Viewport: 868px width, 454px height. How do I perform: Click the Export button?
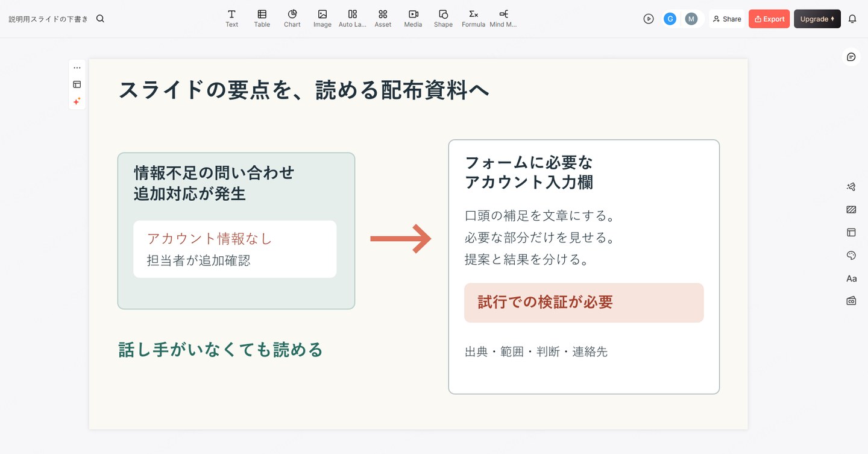(769, 19)
